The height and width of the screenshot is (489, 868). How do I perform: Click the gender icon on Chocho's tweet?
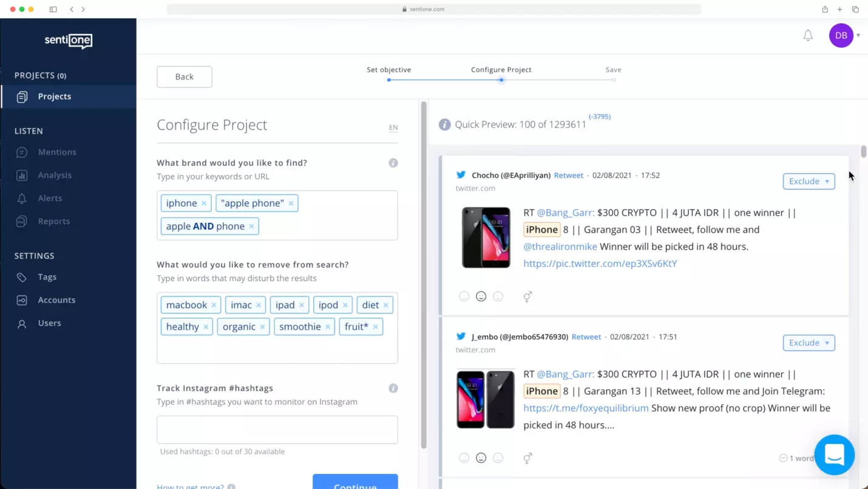527,296
